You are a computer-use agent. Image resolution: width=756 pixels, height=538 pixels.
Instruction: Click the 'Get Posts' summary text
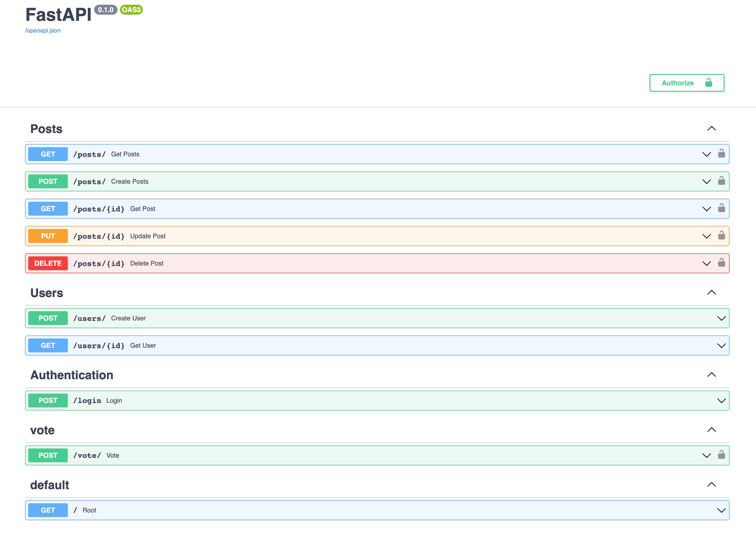(x=125, y=154)
